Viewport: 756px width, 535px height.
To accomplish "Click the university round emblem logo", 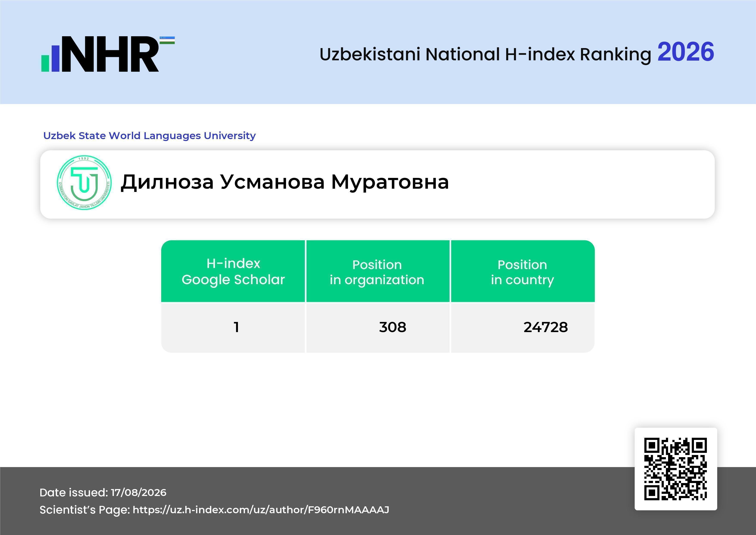I will 84,182.
